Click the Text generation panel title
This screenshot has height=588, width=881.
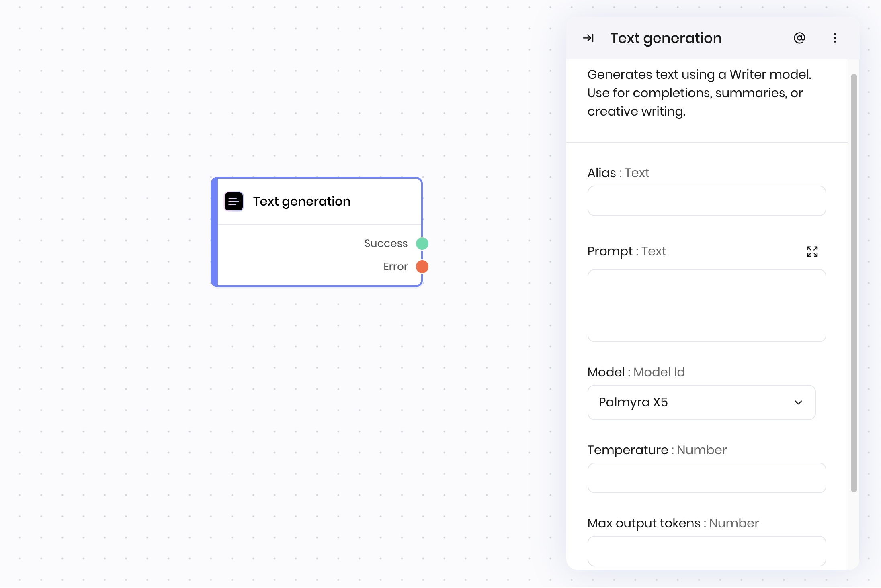666,38
